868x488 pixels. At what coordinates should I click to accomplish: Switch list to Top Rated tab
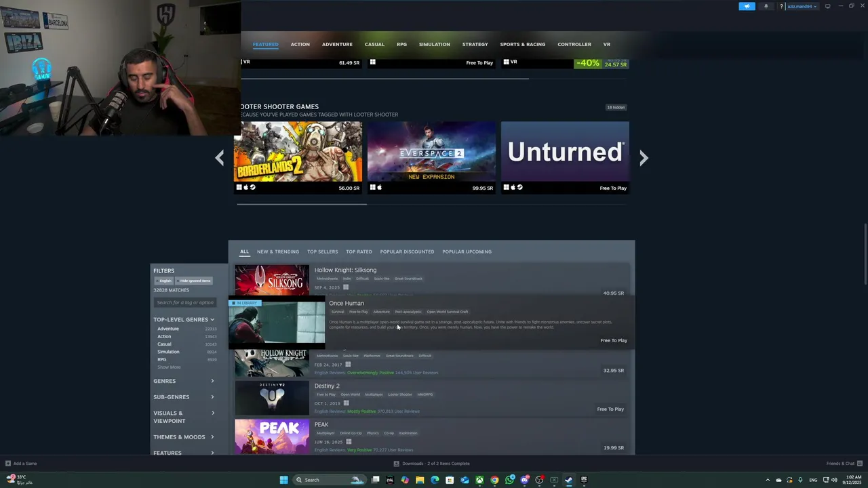359,251
